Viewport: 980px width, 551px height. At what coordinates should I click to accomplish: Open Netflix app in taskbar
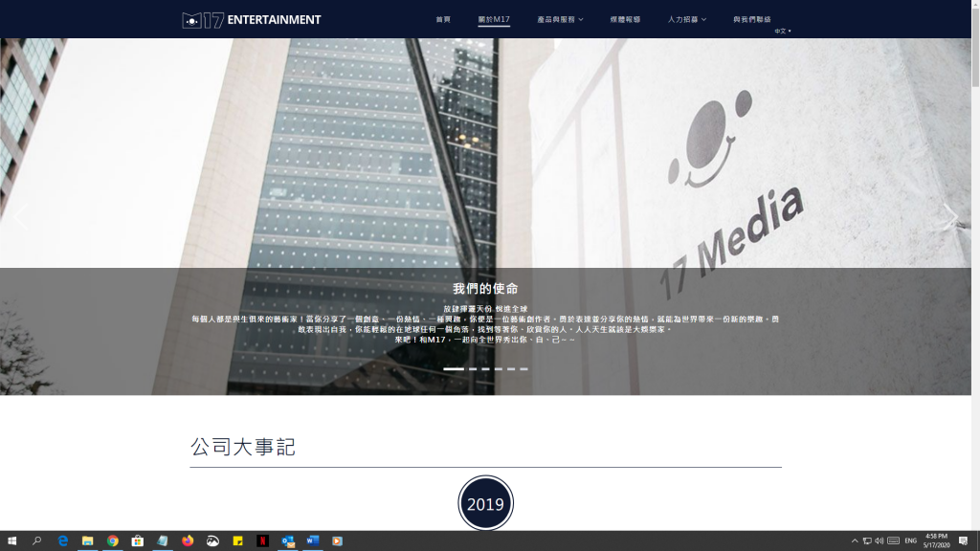(262, 540)
